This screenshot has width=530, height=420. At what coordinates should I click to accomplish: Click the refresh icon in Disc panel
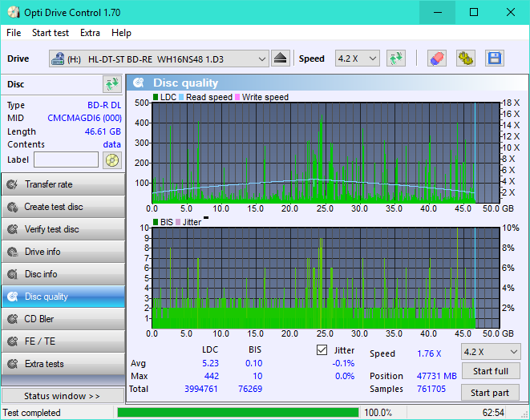pyautogui.click(x=112, y=84)
